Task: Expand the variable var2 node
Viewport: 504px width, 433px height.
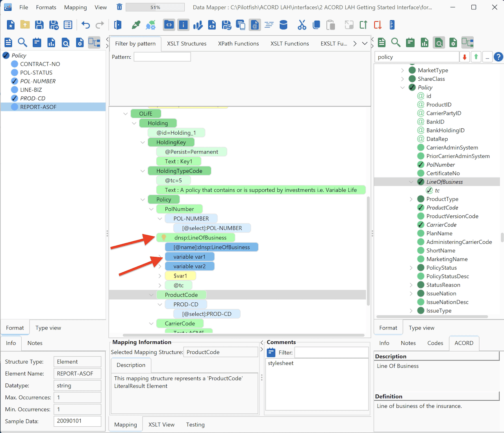Action: (160, 266)
